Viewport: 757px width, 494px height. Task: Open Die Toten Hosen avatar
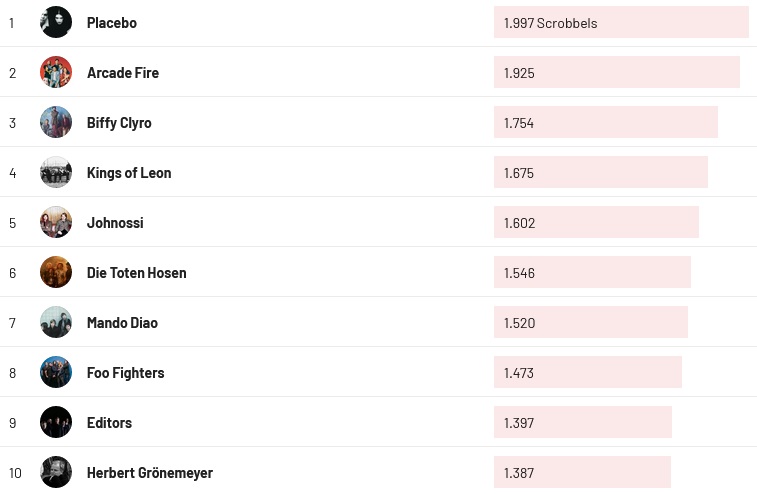(x=56, y=272)
